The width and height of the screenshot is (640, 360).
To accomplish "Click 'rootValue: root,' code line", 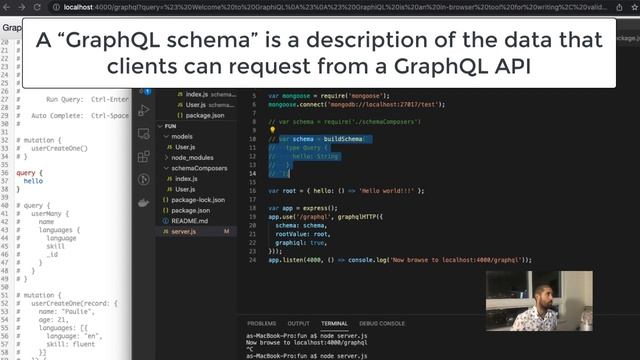I will (303, 234).
